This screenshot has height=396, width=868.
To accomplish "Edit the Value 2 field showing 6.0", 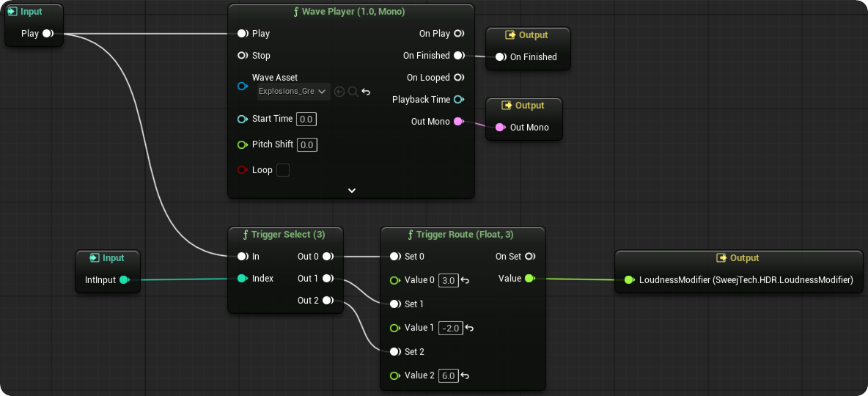I will [x=449, y=375].
